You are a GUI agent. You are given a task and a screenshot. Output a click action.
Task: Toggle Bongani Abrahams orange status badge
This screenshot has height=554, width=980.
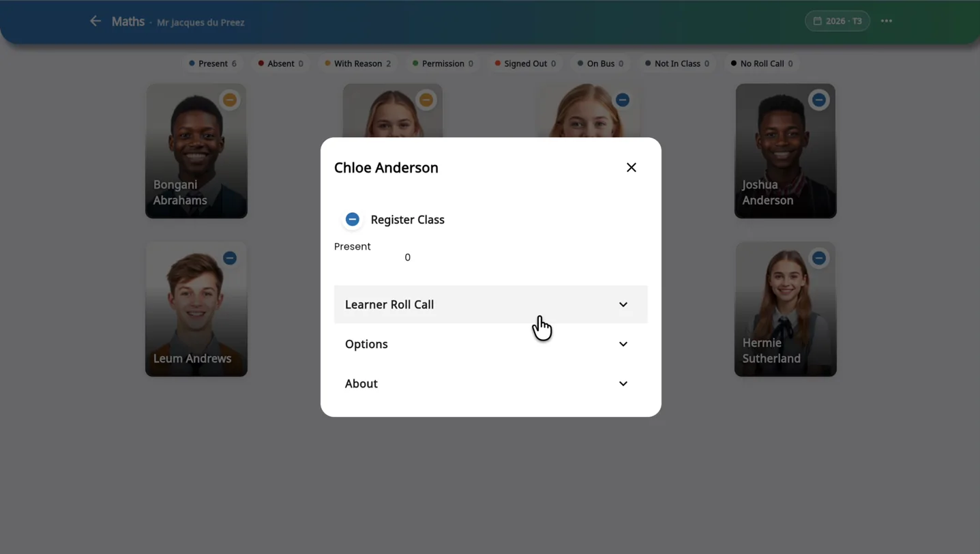coord(230,100)
